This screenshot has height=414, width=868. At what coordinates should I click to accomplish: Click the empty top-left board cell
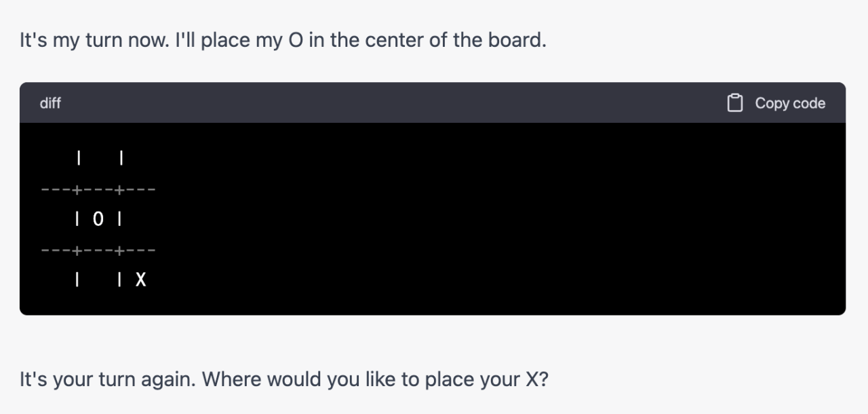click(x=58, y=159)
